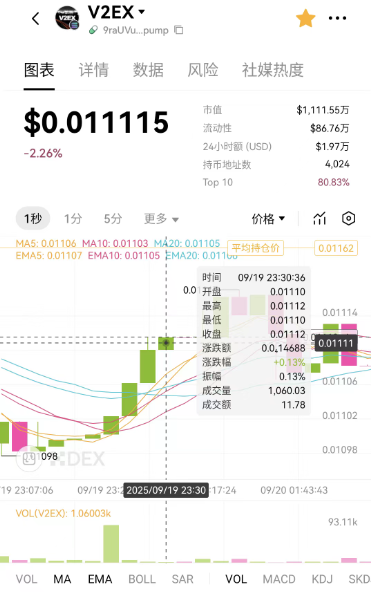The image size is (371, 607).
Task: Tap the chart watermark icon near DEX
Action: coord(29,458)
